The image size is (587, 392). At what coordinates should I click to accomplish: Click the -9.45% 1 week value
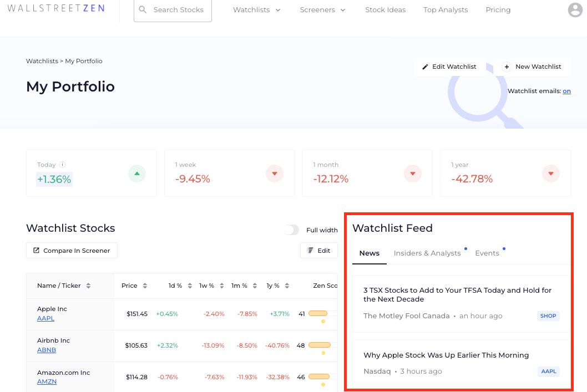click(x=193, y=179)
